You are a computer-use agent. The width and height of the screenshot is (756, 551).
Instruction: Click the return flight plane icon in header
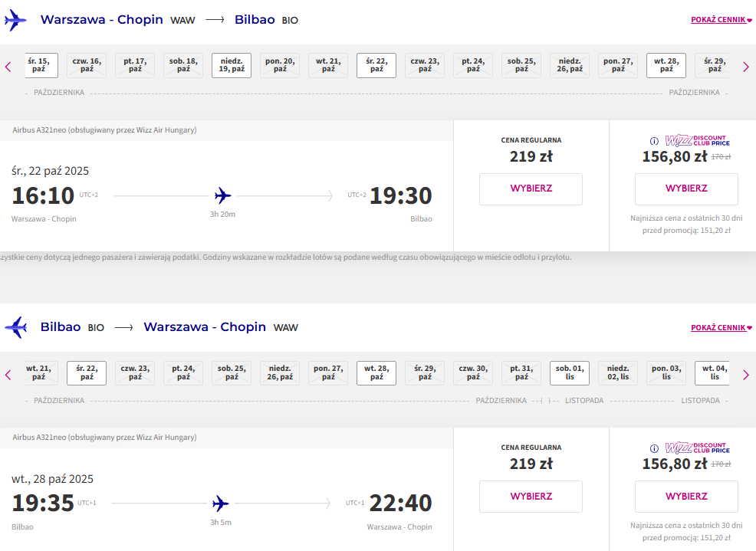point(16,327)
